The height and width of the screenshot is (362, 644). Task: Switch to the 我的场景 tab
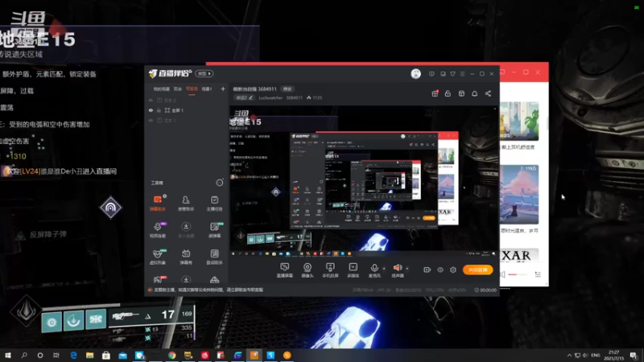point(162,88)
